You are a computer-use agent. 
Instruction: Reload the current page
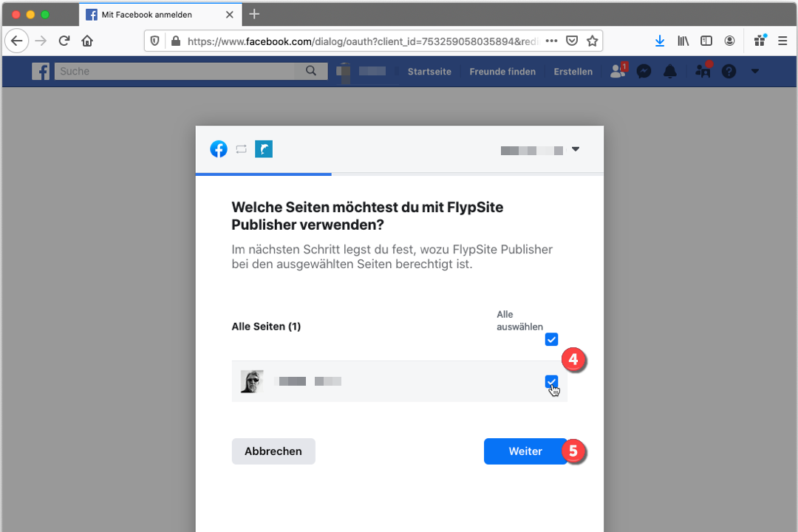point(64,41)
